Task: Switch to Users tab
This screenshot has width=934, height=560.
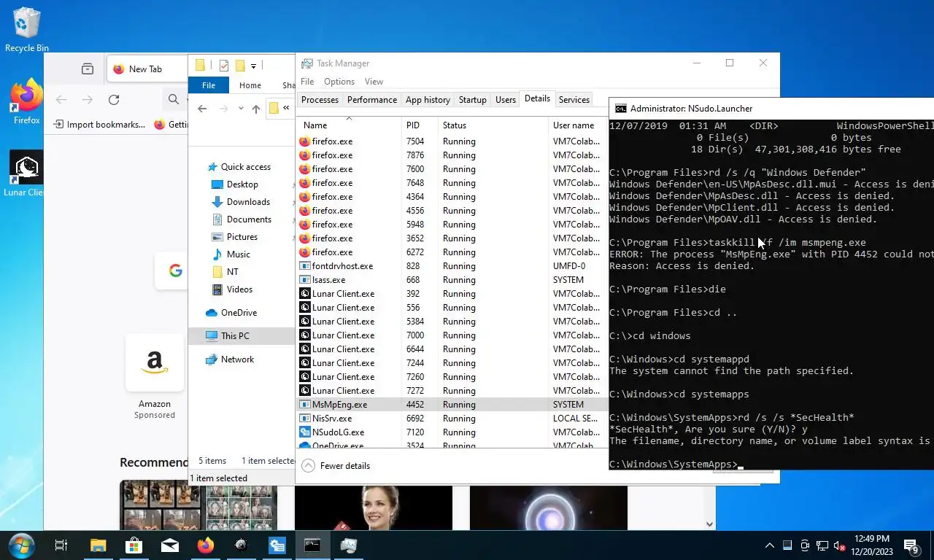Action: click(506, 100)
